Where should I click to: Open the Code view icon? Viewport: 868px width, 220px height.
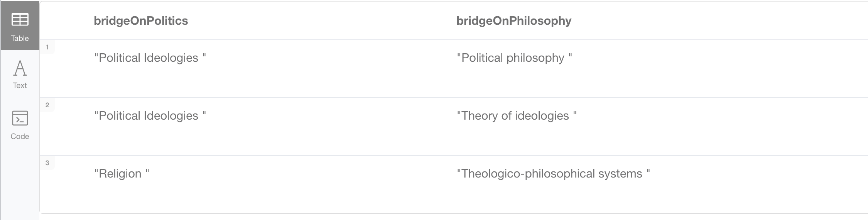pos(20,118)
